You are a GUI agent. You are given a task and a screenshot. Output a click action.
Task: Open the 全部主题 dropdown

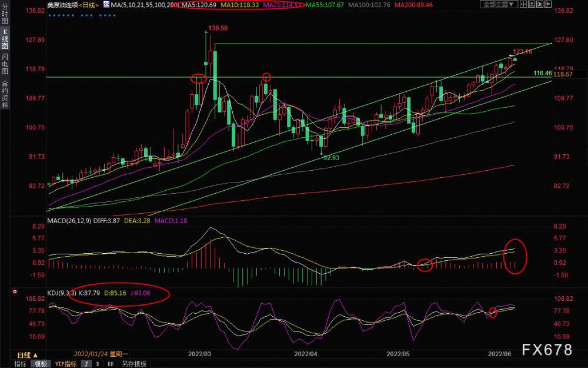[499, 4]
